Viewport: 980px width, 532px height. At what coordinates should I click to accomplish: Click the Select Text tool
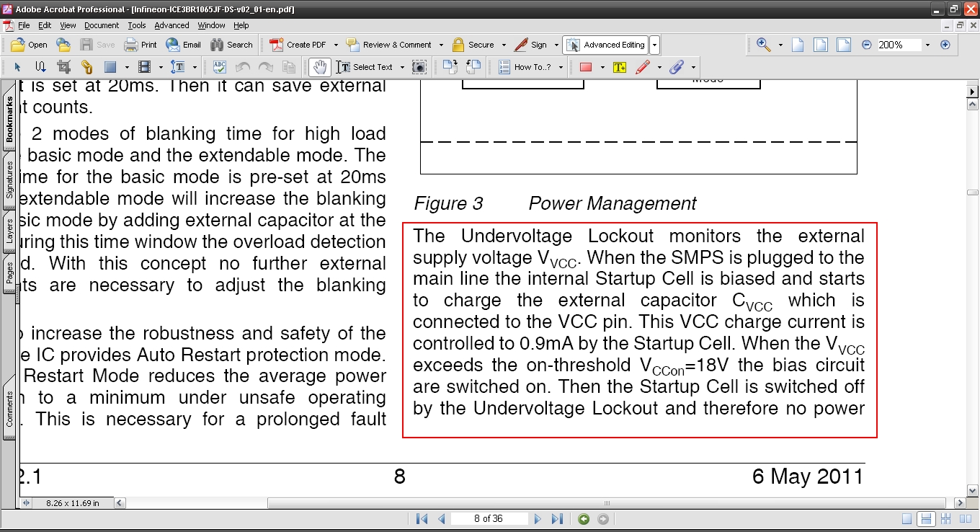point(365,67)
